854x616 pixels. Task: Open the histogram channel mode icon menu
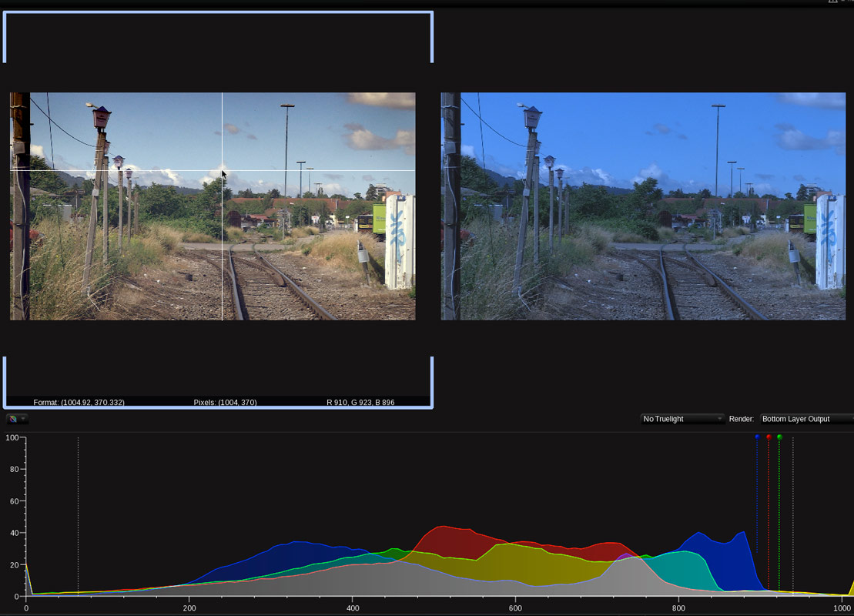point(13,420)
